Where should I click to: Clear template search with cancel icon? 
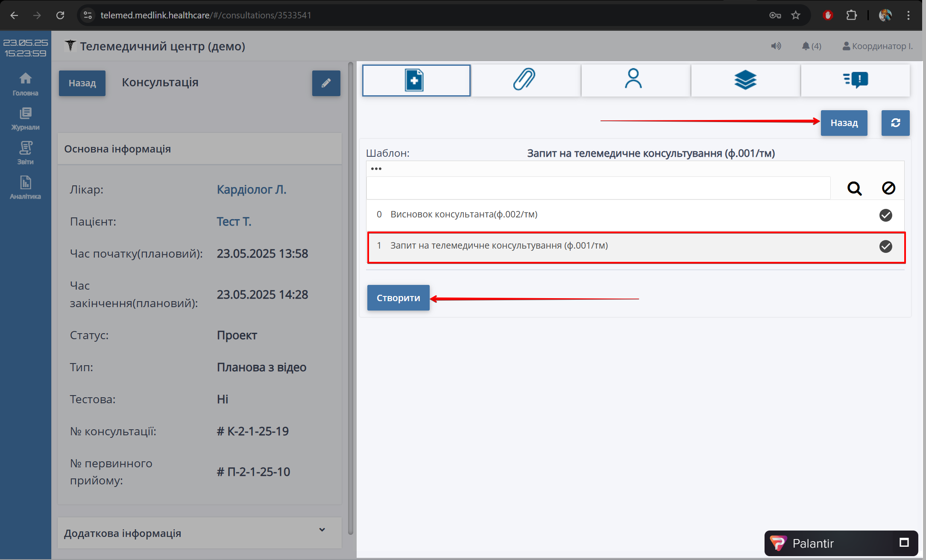tap(888, 188)
